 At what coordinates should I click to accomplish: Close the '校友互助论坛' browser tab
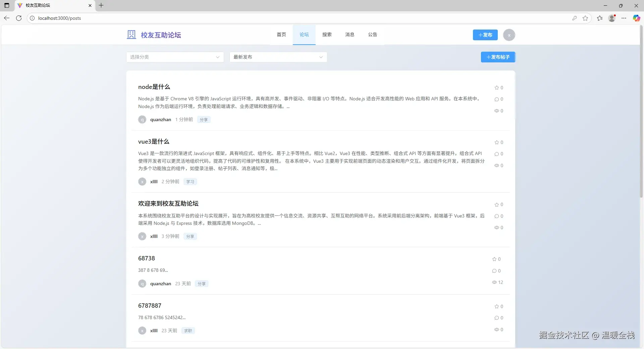(x=90, y=5)
